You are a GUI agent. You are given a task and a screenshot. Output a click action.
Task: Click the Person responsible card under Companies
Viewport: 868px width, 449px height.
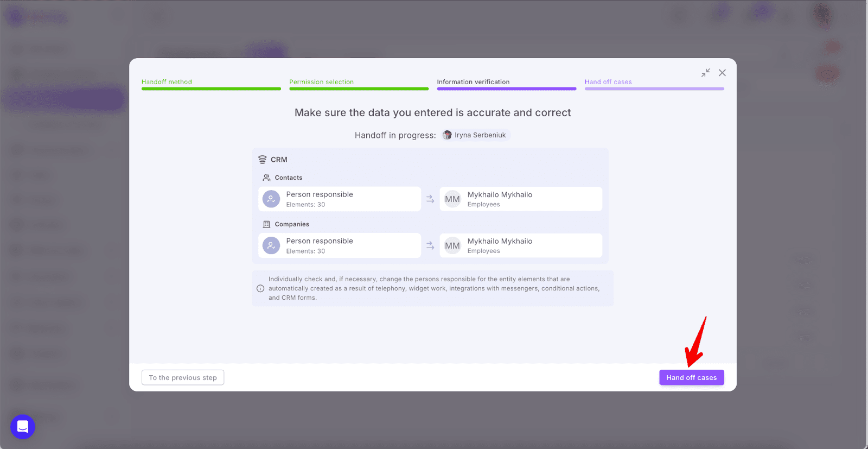(340, 245)
